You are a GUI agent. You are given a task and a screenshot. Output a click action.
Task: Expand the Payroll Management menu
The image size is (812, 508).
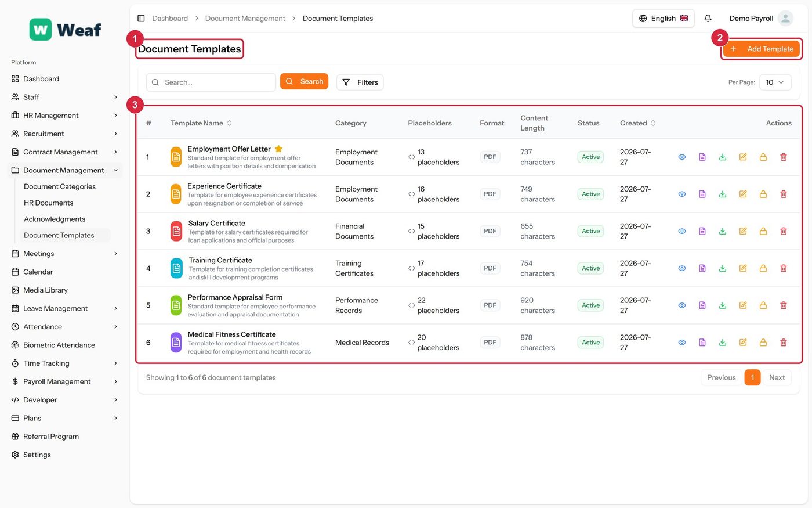(64, 381)
